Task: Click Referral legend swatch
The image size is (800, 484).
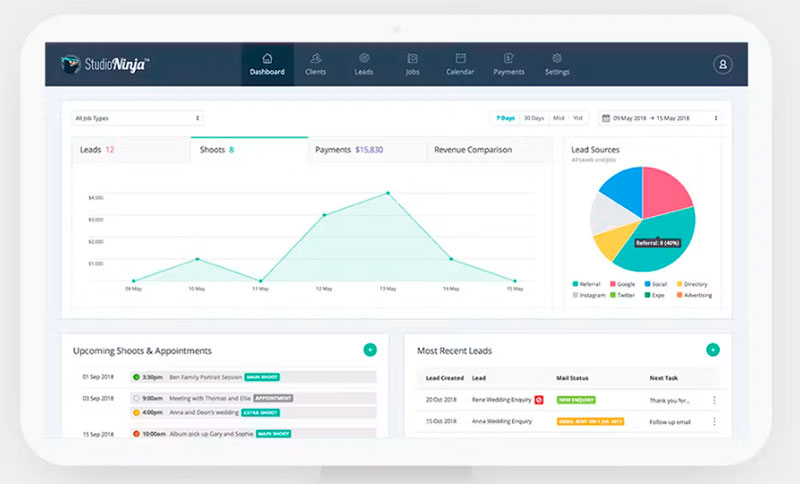Action: [x=576, y=284]
